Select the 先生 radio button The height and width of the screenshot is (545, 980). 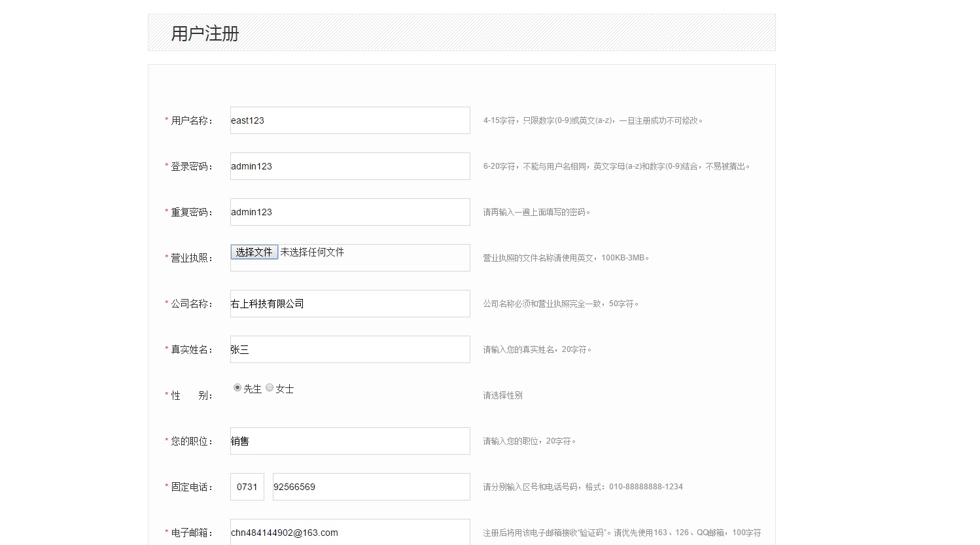pyautogui.click(x=237, y=388)
